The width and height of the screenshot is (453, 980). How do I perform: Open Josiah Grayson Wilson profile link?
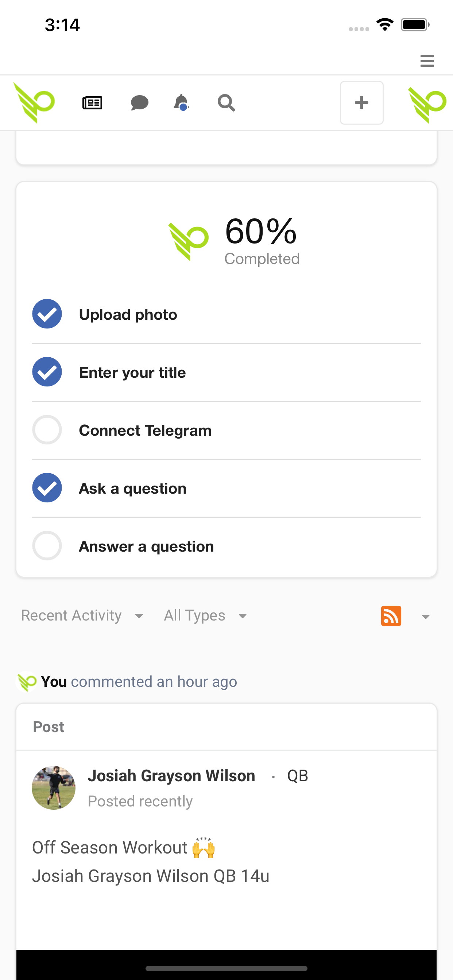(x=171, y=775)
